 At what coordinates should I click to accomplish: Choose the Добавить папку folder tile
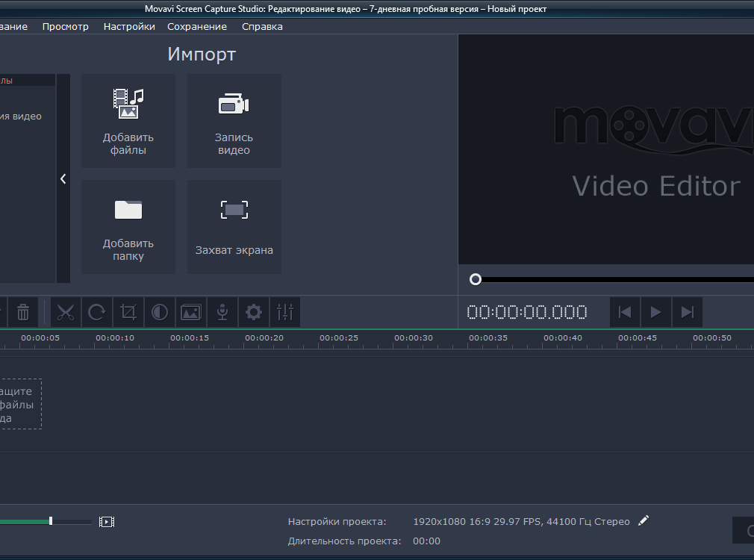click(x=128, y=227)
